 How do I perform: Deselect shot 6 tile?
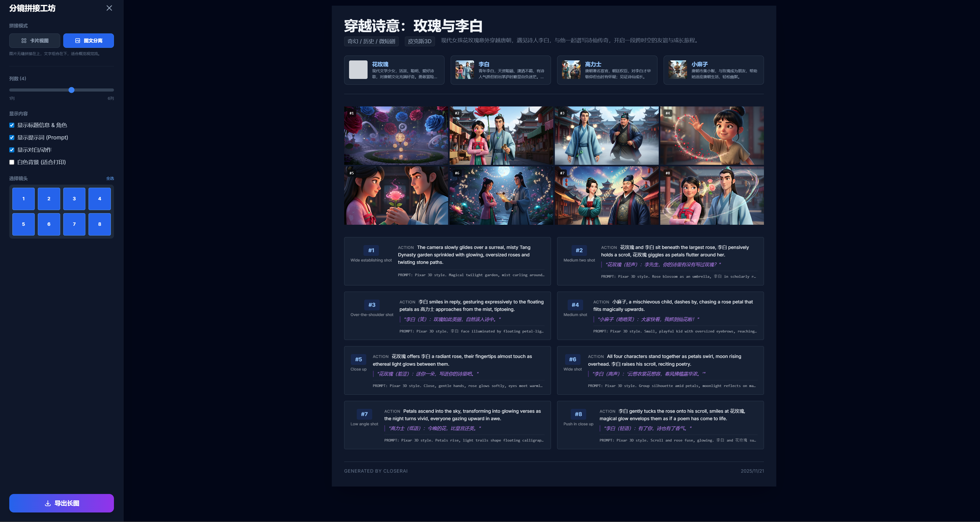point(49,224)
